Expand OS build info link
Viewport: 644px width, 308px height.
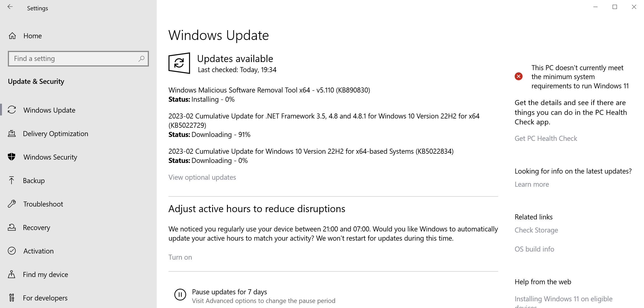(x=534, y=248)
